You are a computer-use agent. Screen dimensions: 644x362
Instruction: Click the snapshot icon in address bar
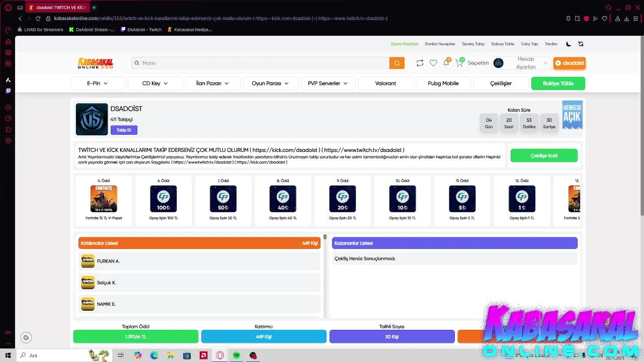[577, 19]
